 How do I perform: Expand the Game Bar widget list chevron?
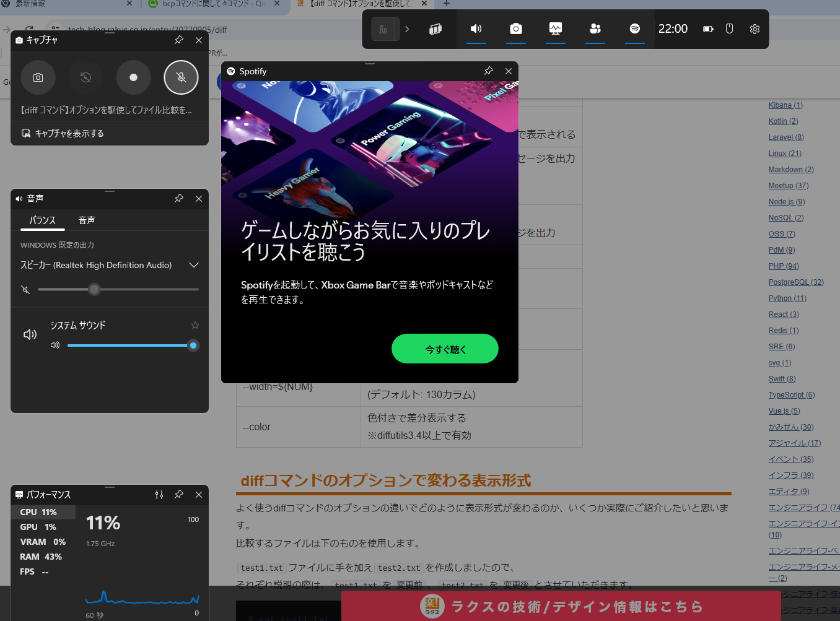tap(407, 29)
